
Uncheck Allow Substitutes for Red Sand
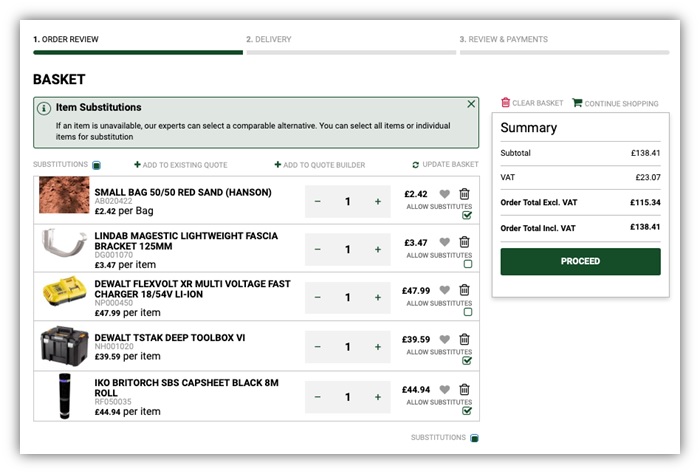pos(467,216)
